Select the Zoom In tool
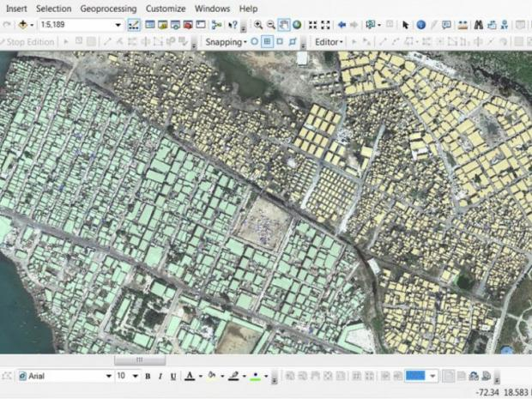This screenshot has width=532, height=399. pos(258,25)
